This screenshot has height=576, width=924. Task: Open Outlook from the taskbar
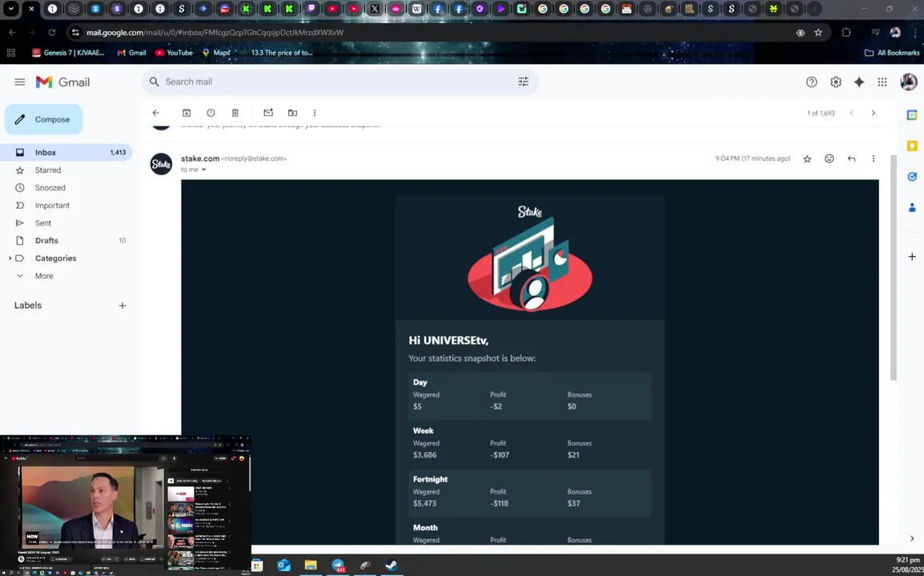[x=283, y=566]
